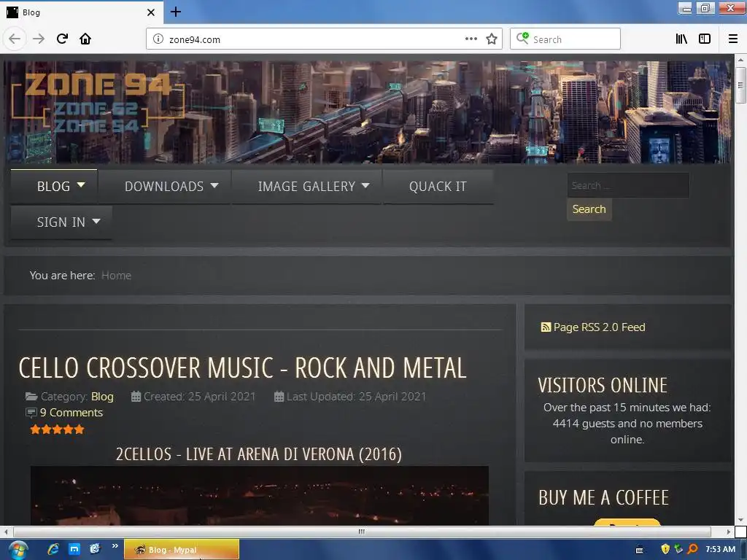
Task: Go forward one page
Action: 39,39
